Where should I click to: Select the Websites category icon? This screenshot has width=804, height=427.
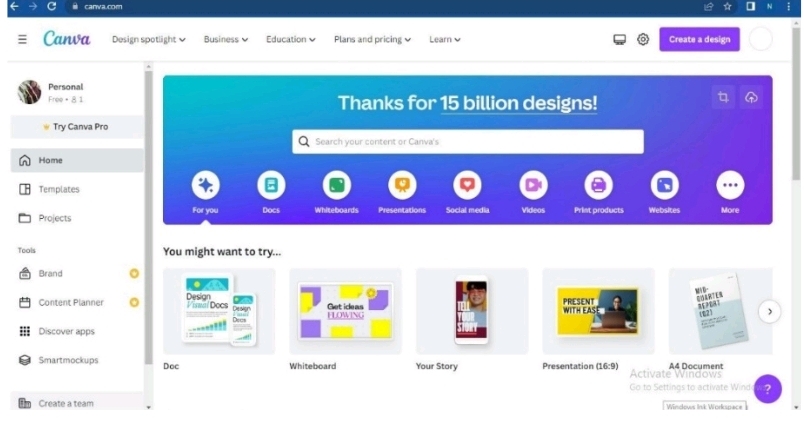point(665,185)
